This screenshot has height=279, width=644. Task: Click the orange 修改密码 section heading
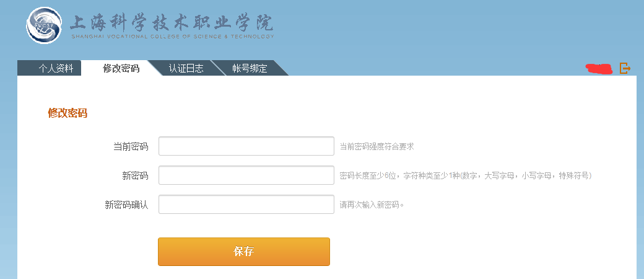(x=67, y=113)
